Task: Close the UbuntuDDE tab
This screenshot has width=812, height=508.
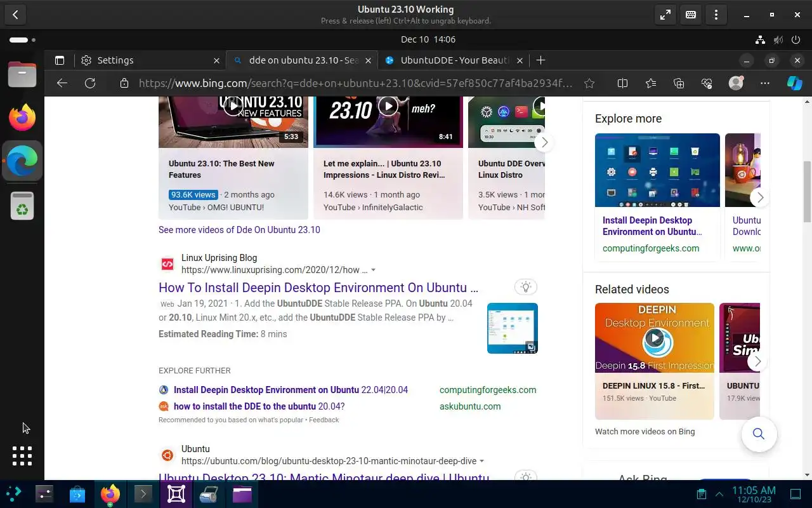Action: 520,60
